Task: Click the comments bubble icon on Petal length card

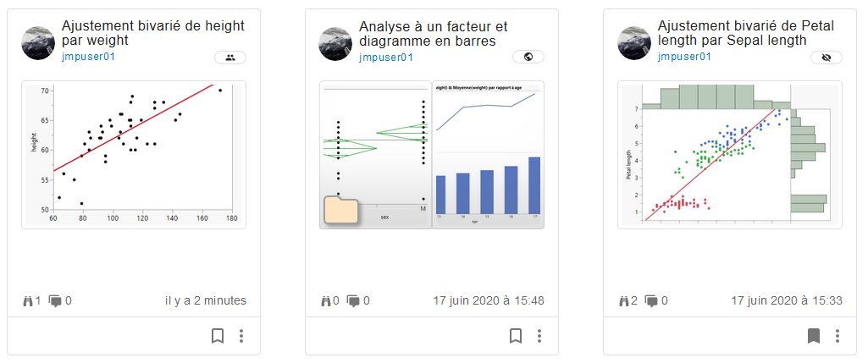Action: tap(652, 300)
